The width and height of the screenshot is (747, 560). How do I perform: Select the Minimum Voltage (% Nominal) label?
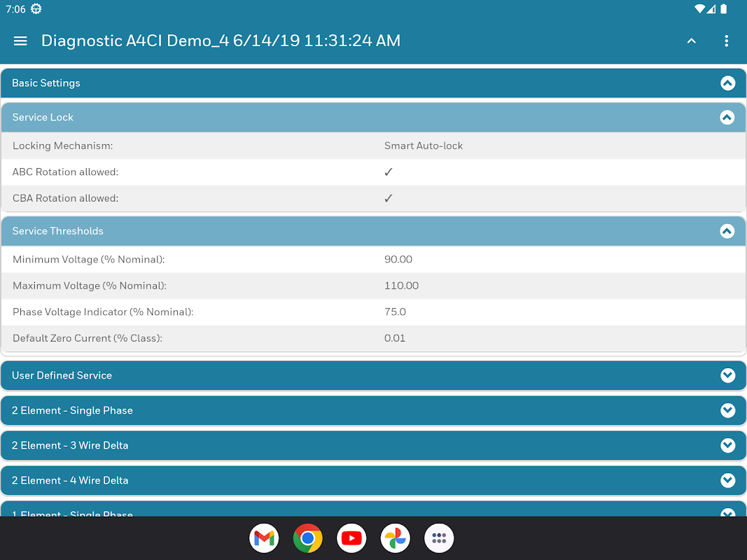coord(89,260)
